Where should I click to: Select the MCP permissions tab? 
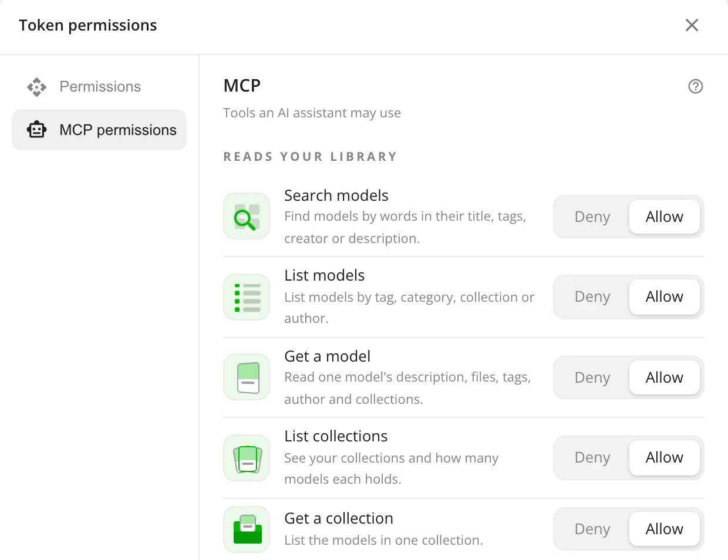click(99, 130)
